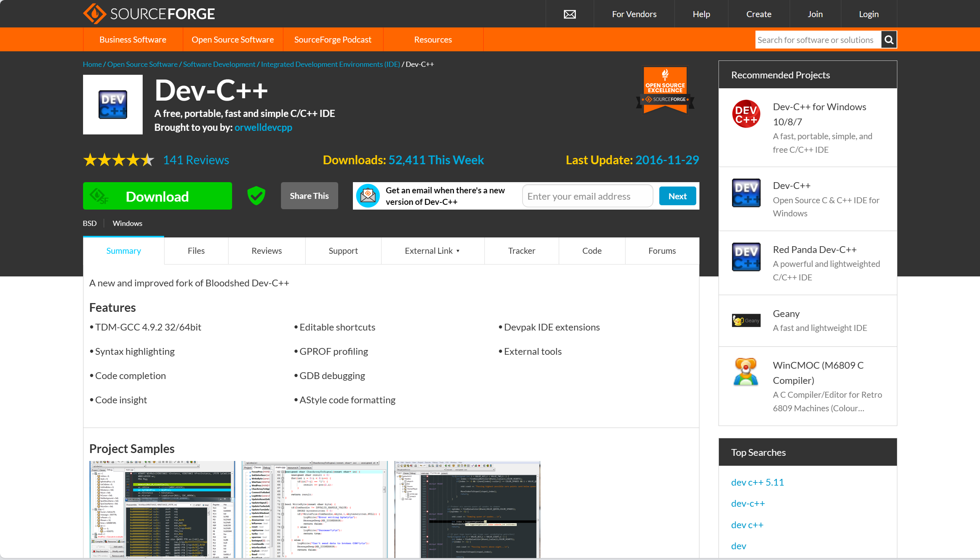This screenshot has width=980, height=560.
Task: Click the search magnifier icon
Action: pos(889,40)
